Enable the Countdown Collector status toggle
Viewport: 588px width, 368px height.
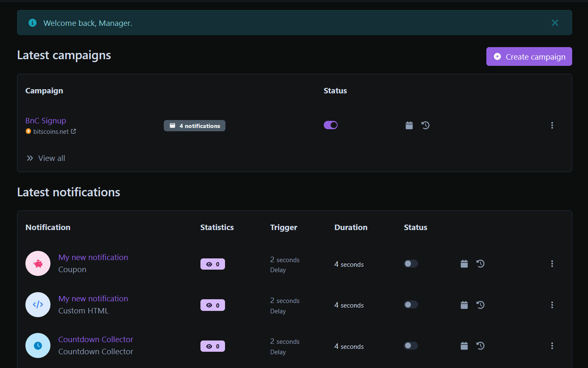(x=410, y=345)
